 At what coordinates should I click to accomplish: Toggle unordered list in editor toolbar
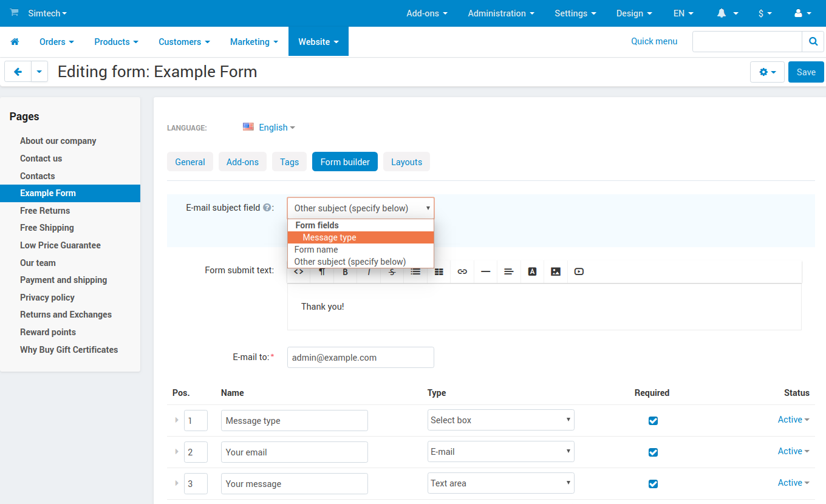point(415,271)
